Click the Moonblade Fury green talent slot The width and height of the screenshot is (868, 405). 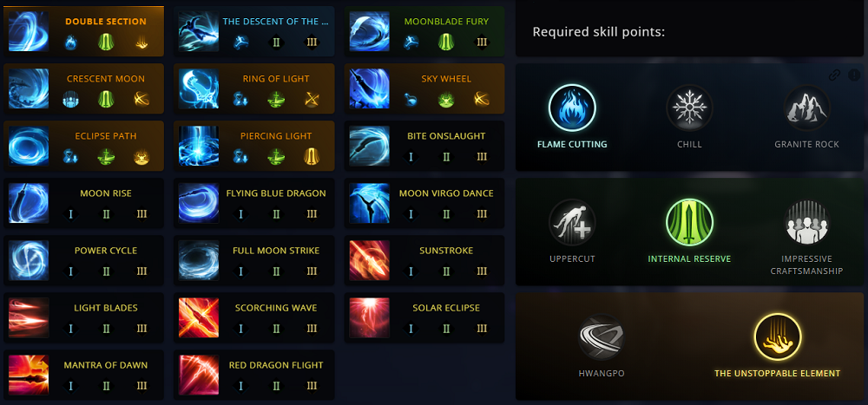tap(447, 42)
